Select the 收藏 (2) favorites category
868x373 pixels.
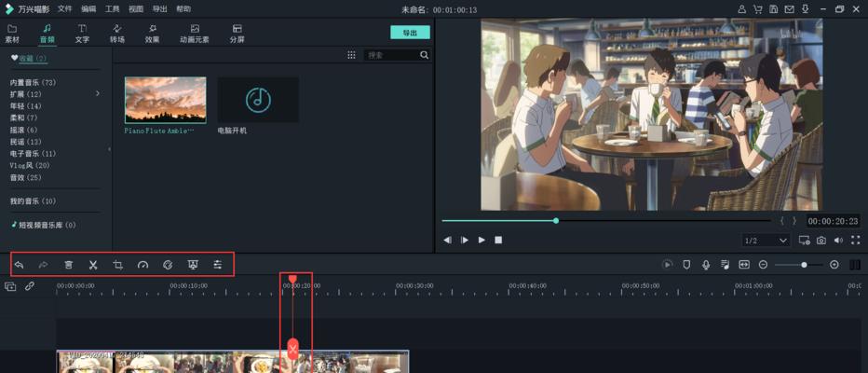pyautogui.click(x=30, y=58)
